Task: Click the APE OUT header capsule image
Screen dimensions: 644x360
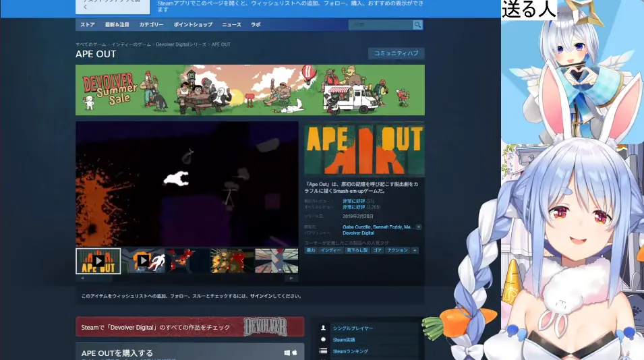Action: click(364, 150)
